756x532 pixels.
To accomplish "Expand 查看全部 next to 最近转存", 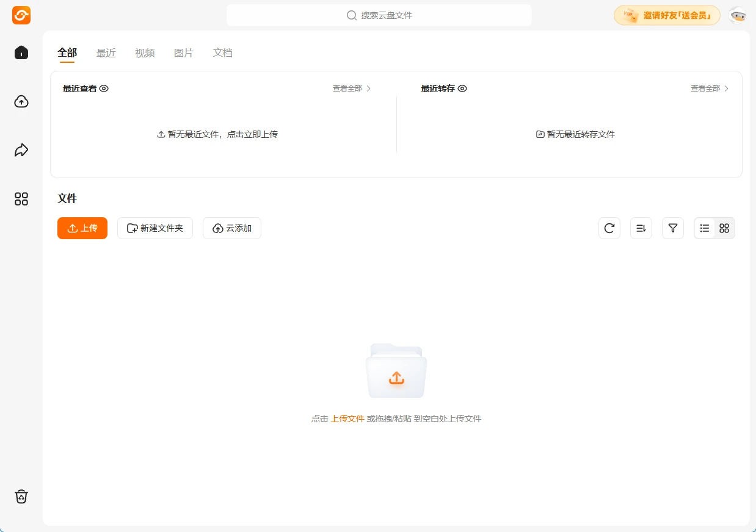I will (706, 88).
